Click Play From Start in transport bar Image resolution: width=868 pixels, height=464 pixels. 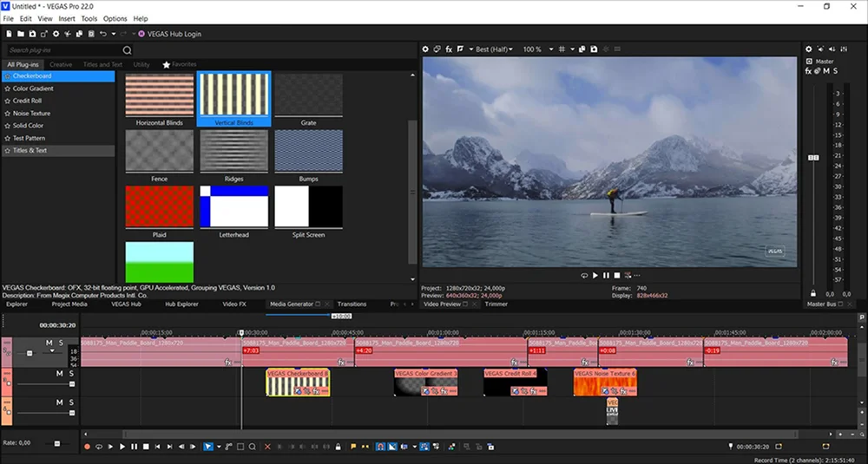pos(110,447)
